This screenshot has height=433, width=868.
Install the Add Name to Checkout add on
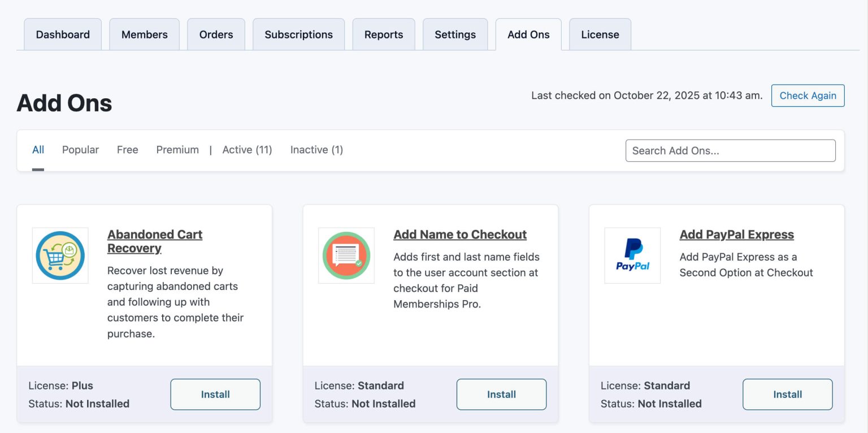[x=501, y=395]
